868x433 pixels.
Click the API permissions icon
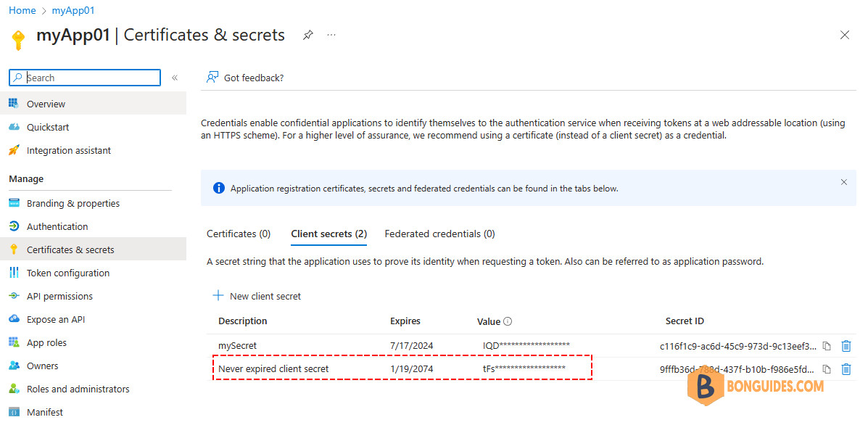(15, 296)
